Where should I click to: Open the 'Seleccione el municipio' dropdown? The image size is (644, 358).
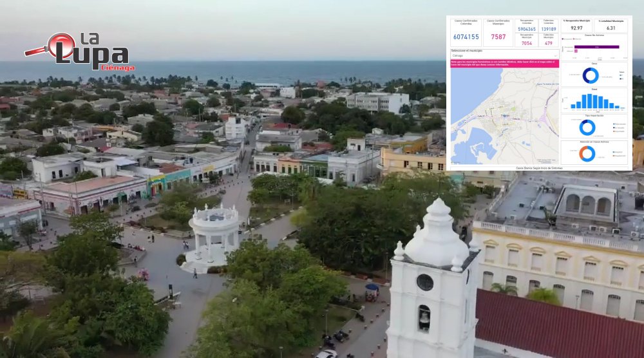[x=504, y=55]
